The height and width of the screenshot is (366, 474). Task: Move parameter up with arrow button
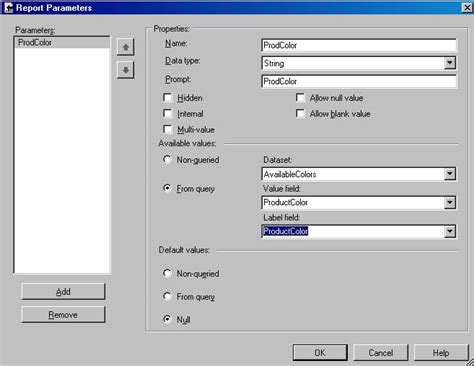click(126, 47)
